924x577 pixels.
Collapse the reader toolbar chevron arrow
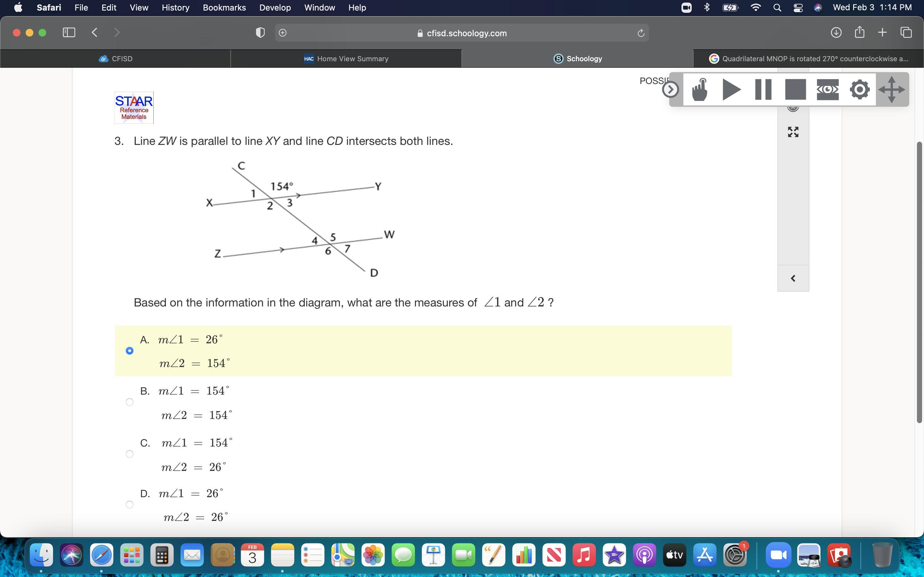(671, 90)
